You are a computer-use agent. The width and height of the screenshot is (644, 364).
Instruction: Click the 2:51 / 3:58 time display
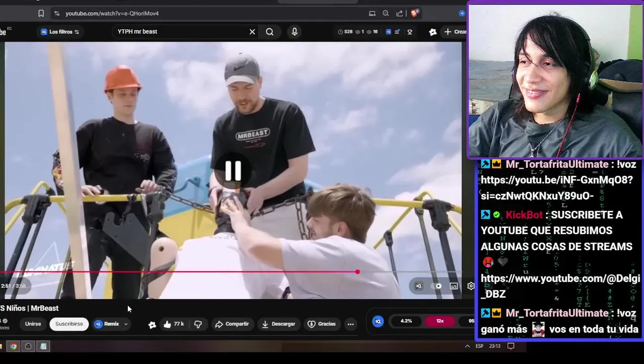click(13, 286)
